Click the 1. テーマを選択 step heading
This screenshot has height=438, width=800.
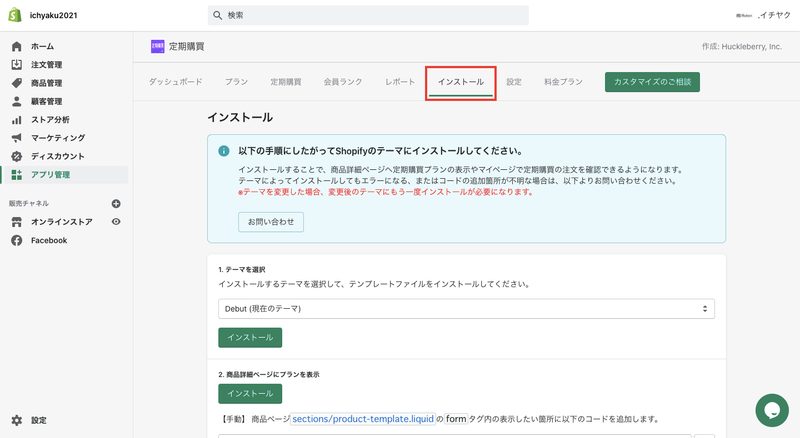pyautogui.click(x=242, y=270)
